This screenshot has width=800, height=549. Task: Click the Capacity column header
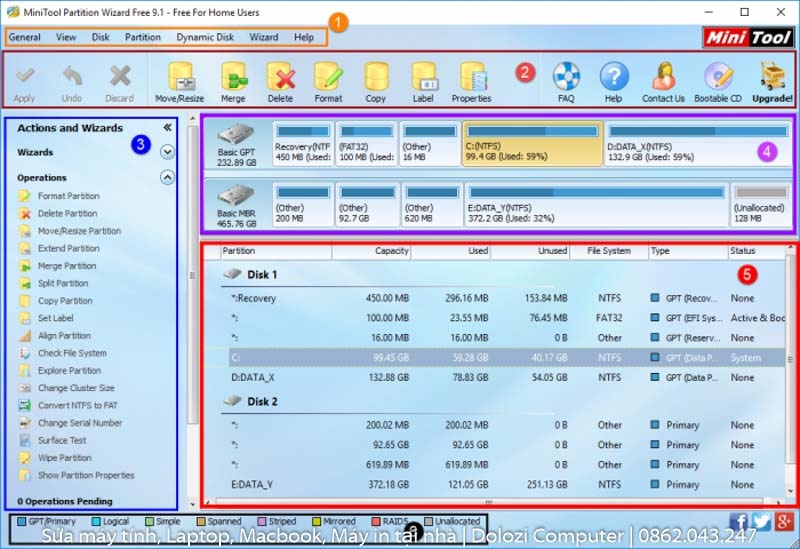pos(371,251)
